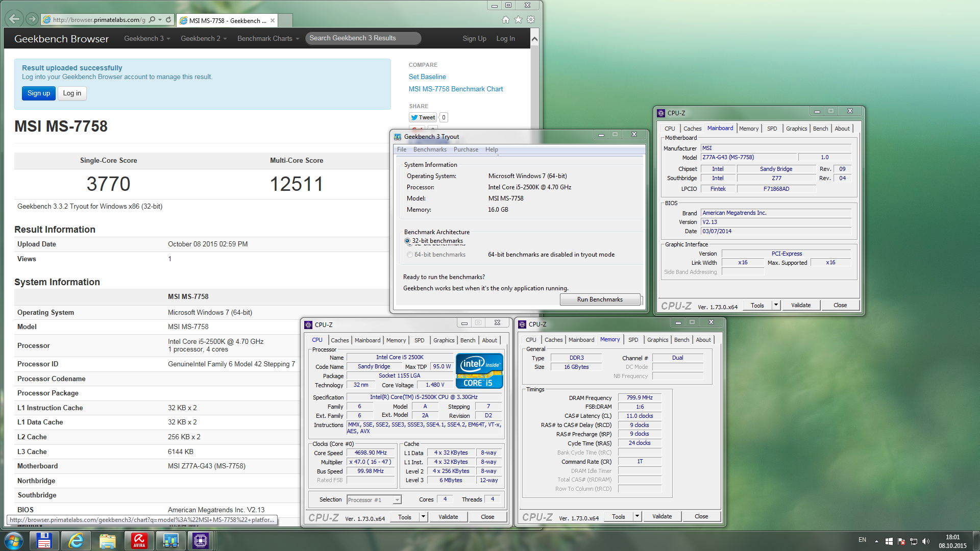The width and height of the screenshot is (980, 551).
Task: Click the Windows logo tray icon
Action: (889, 541)
